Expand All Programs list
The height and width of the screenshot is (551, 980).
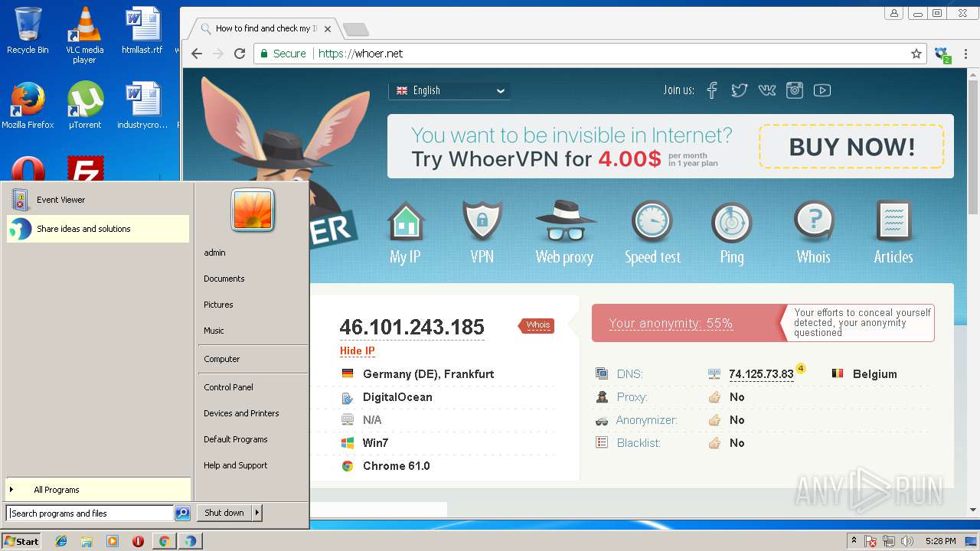click(98, 490)
